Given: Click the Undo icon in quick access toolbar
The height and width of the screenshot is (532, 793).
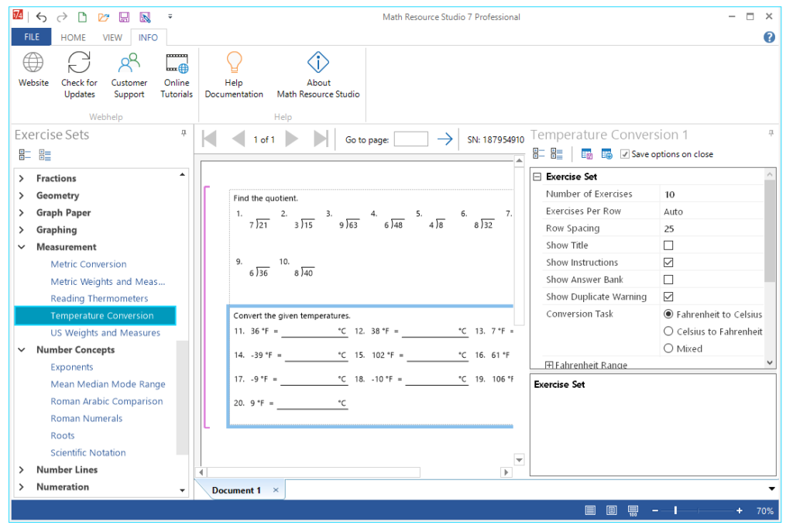Looking at the screenshot, I should click(42, 17).
